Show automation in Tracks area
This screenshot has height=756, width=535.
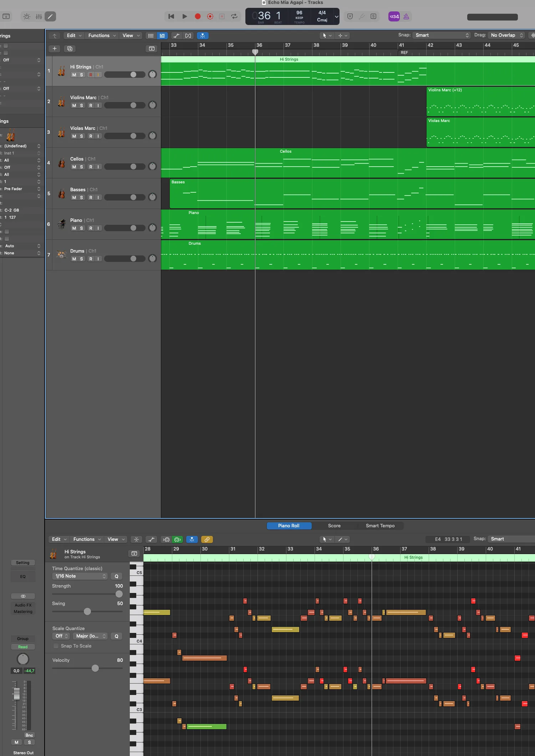pos(176,36)
